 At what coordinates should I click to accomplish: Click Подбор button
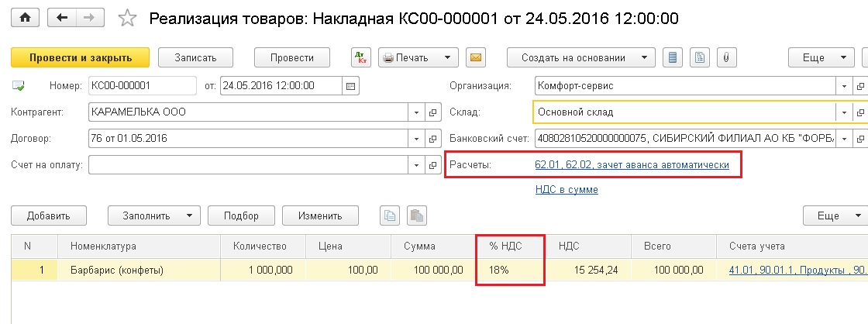[241, 215]
